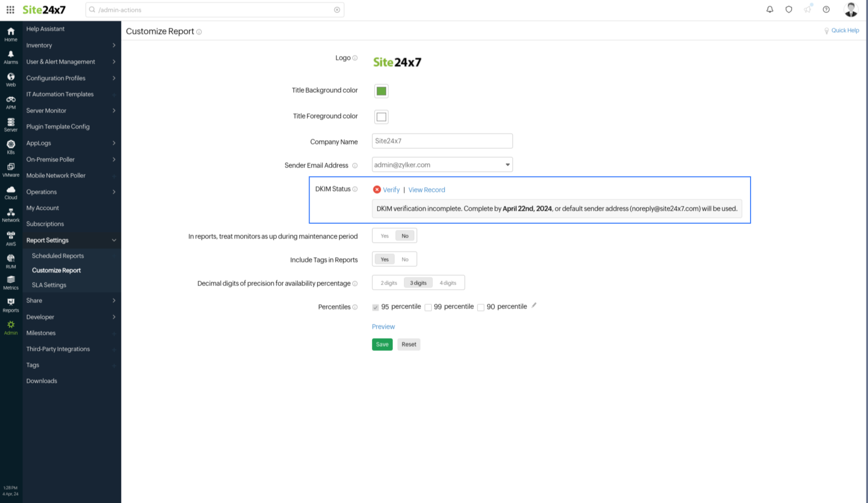Focus the admin-actions search box

point(215,10)
